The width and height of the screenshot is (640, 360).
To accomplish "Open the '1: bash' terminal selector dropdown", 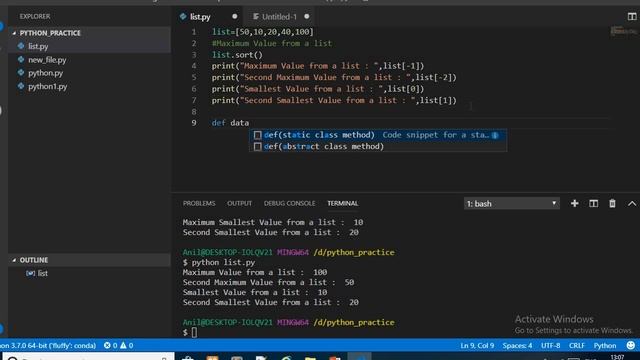I will coord(511,203).
